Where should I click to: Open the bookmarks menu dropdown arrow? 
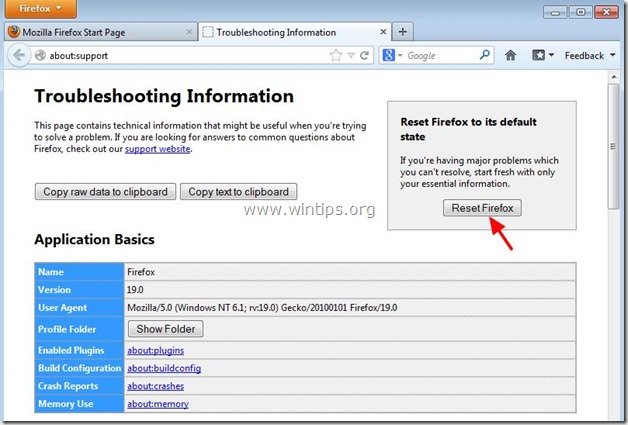click(x=551, y=55)
